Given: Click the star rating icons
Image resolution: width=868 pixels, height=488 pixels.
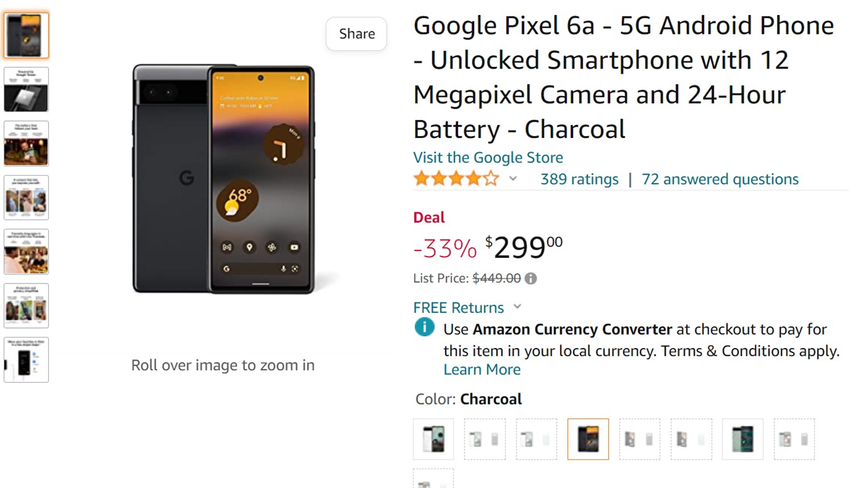Looking at the screenshot, I should point(456,179).
